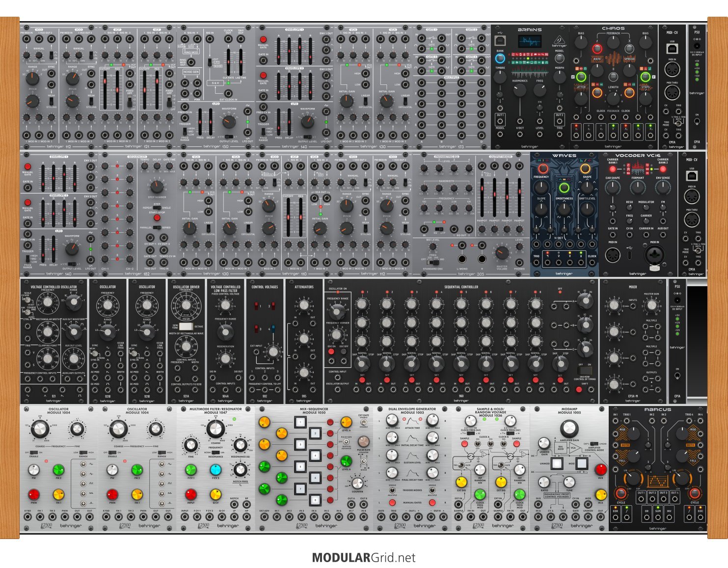Flip the EXP'L/LINEAR amplifier control mode switch
Viewport: 728px width, 568px height.
(x=594, y=444)
